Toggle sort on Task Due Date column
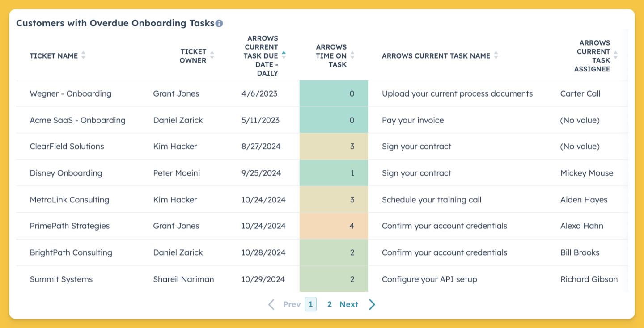644x328 pixels. (x=284, y=56)
